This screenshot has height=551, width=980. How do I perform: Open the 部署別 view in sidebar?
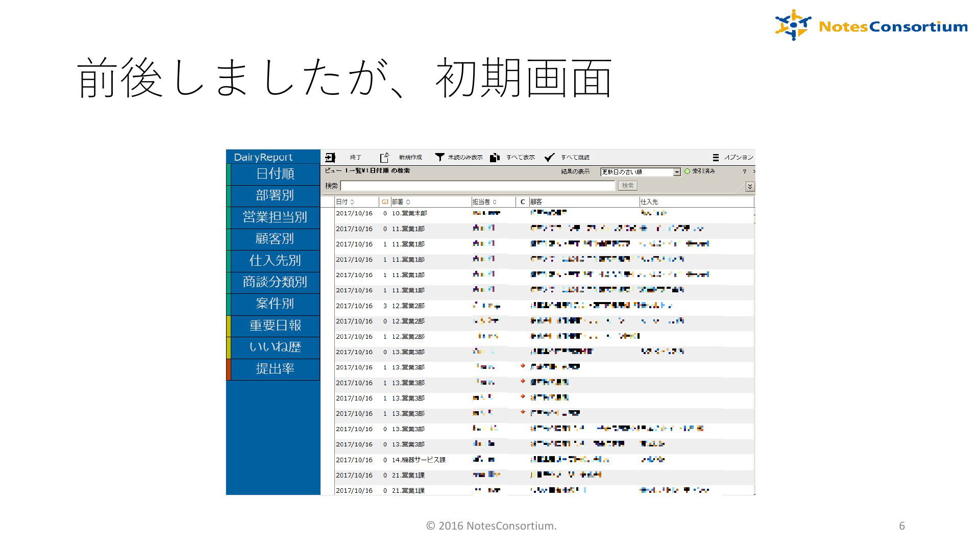pyautogui.click(x=275, y=195)
